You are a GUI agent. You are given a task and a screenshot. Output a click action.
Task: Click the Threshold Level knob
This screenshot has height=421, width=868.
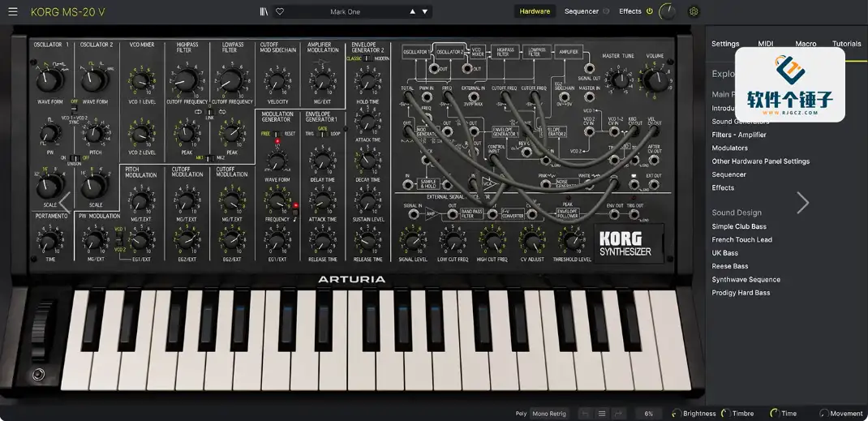click(x=572, y=240)
